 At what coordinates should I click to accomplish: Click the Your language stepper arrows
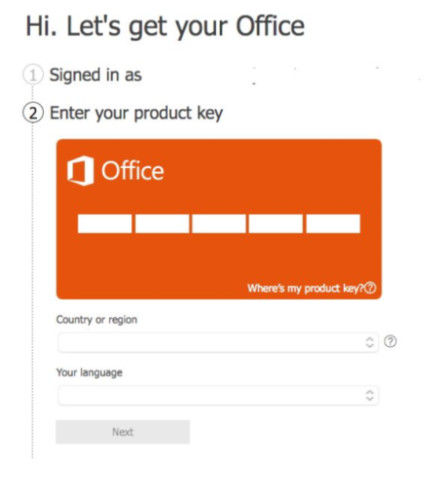click(369, 395)
